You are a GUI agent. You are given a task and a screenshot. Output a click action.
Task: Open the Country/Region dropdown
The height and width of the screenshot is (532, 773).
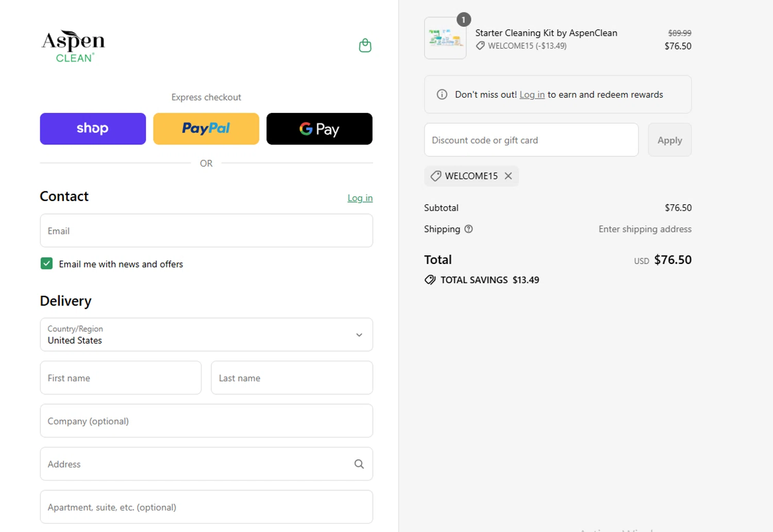coord(206,335)
